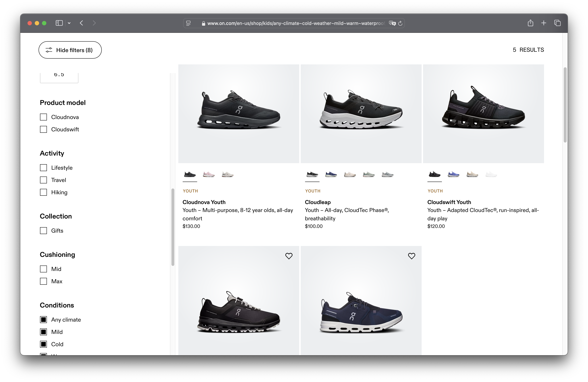Favorite the black trail shoe with heart

point(289,256)
